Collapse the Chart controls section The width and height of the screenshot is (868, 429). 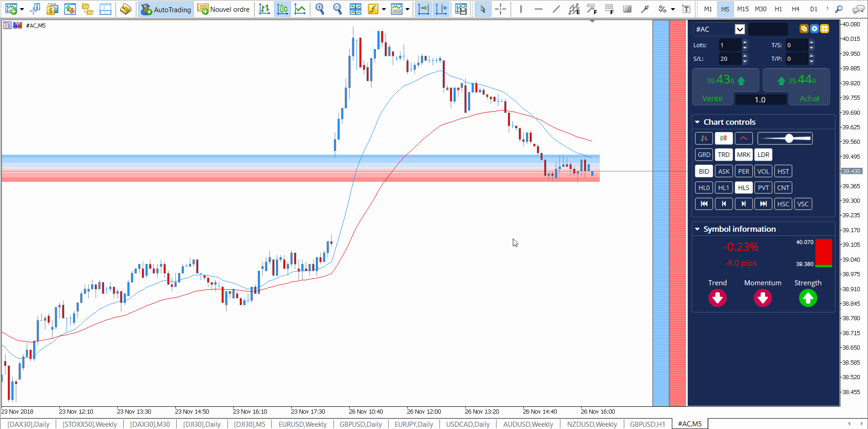click(698, 122)
